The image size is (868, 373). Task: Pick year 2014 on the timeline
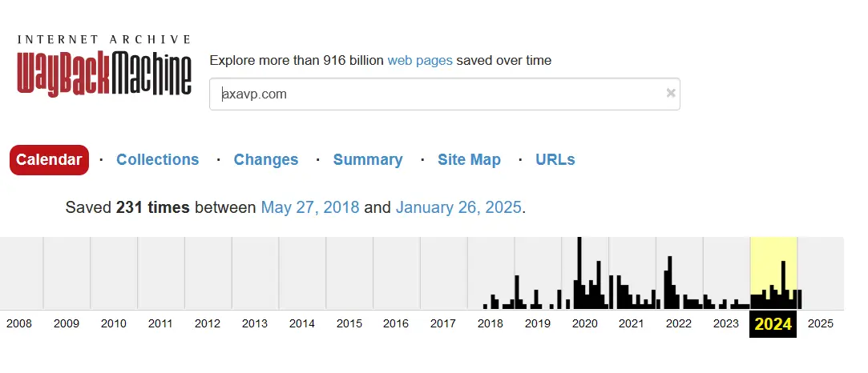point(302,324)
